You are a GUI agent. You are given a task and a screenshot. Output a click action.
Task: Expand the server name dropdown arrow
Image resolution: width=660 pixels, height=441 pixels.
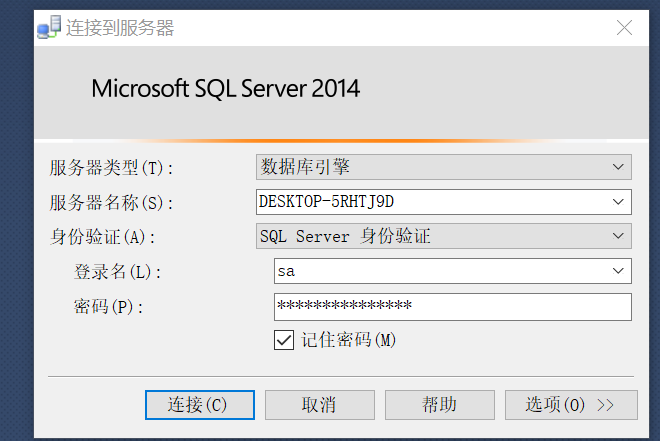(x=618, y=202)
